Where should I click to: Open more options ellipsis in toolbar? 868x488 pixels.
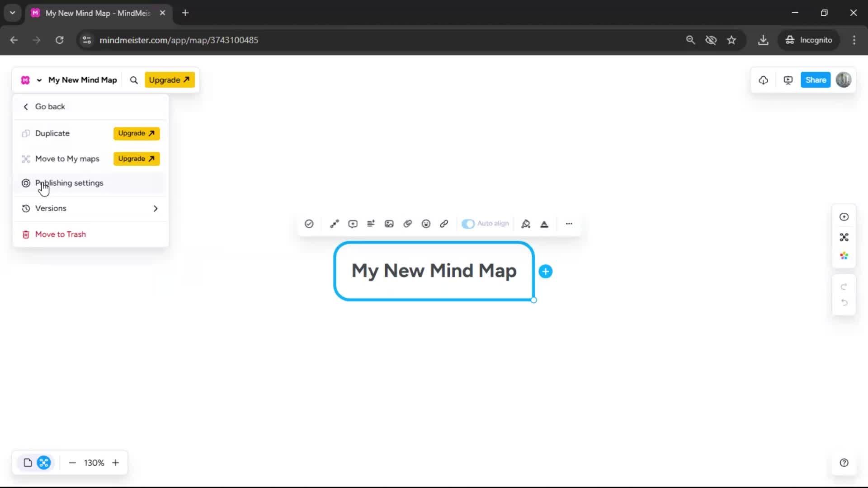pos(569,224)
